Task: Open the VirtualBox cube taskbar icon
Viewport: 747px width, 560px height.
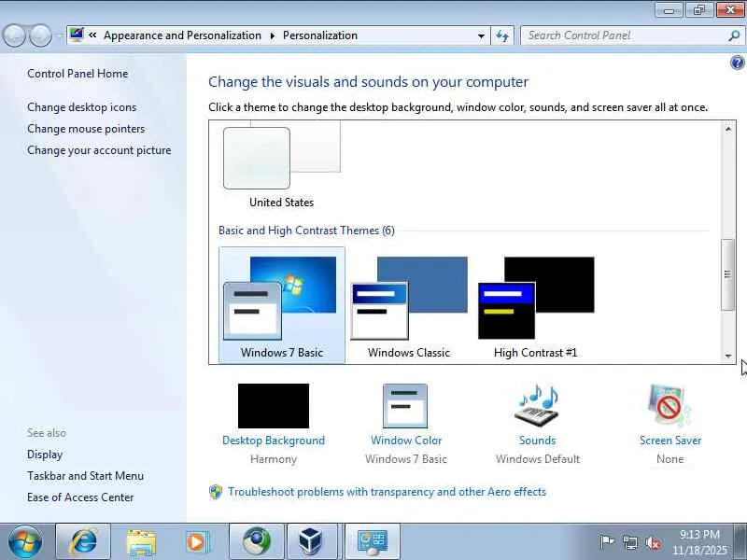Action: 311,541
